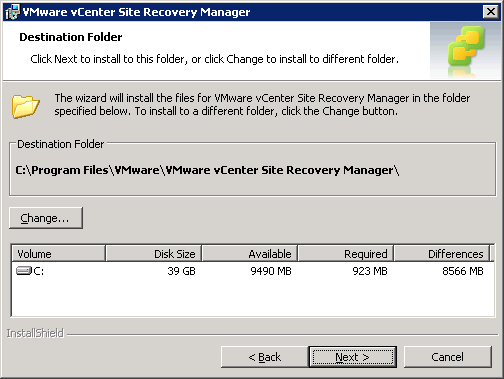Screen dimensions: 504x379
Task: Cancel the installation wizard
Action: 448,357
